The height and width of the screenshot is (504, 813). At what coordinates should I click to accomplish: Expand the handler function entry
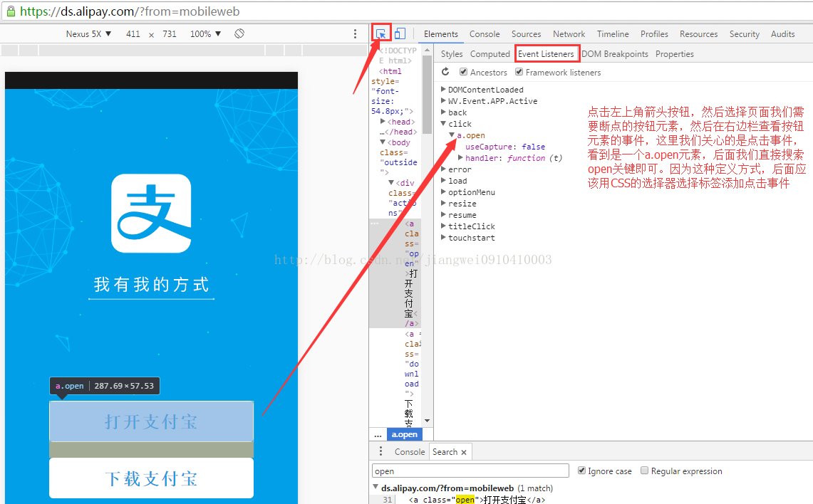pyautogui.click(x=460, y=157)
